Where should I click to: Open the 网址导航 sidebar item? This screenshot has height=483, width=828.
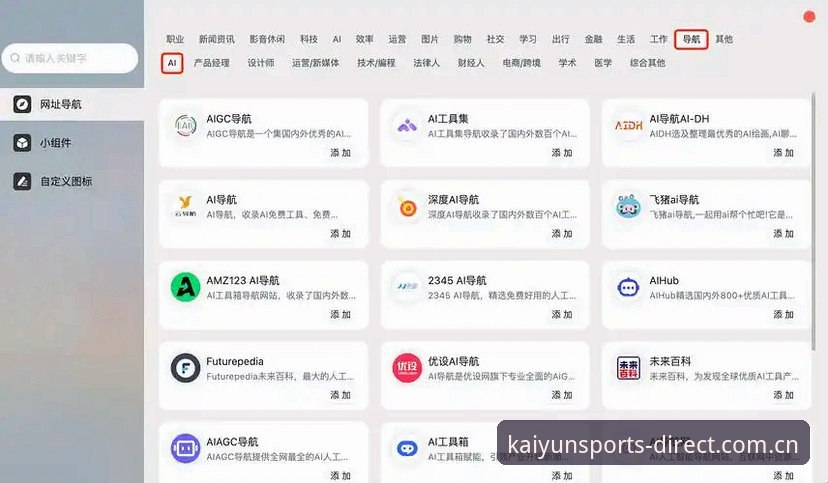point(72,105)
